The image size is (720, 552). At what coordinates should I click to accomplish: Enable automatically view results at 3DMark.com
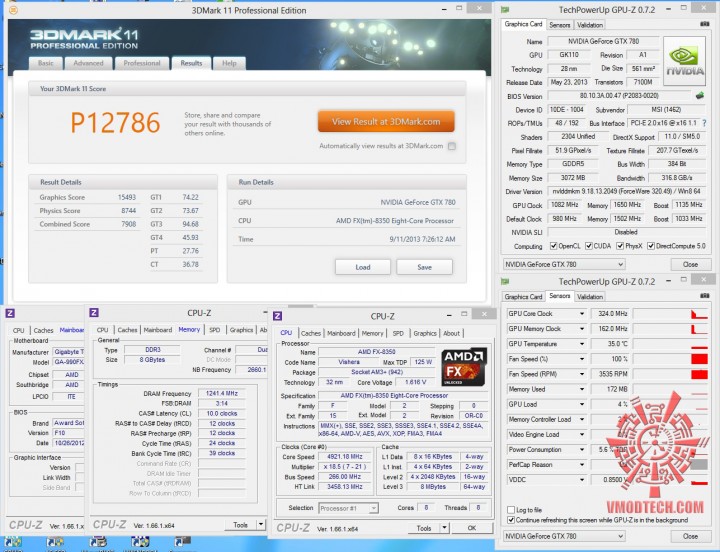point(452,146)
